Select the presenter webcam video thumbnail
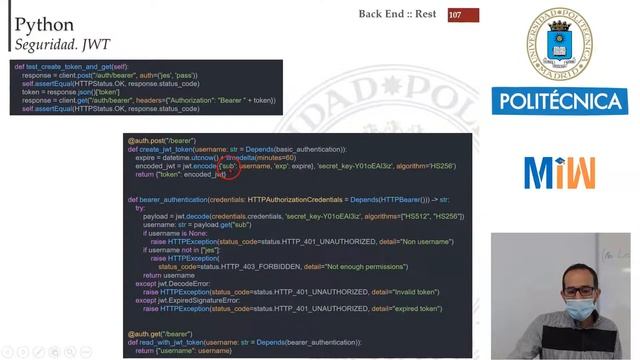Viewport: 640px width, 360px height. pos(560,296)
